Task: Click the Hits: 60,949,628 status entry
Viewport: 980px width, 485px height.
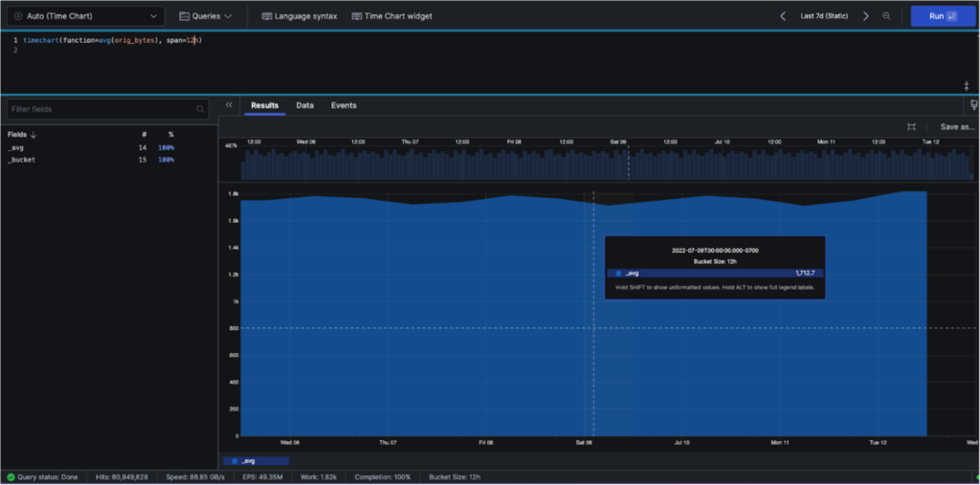Action: (122, 477)
